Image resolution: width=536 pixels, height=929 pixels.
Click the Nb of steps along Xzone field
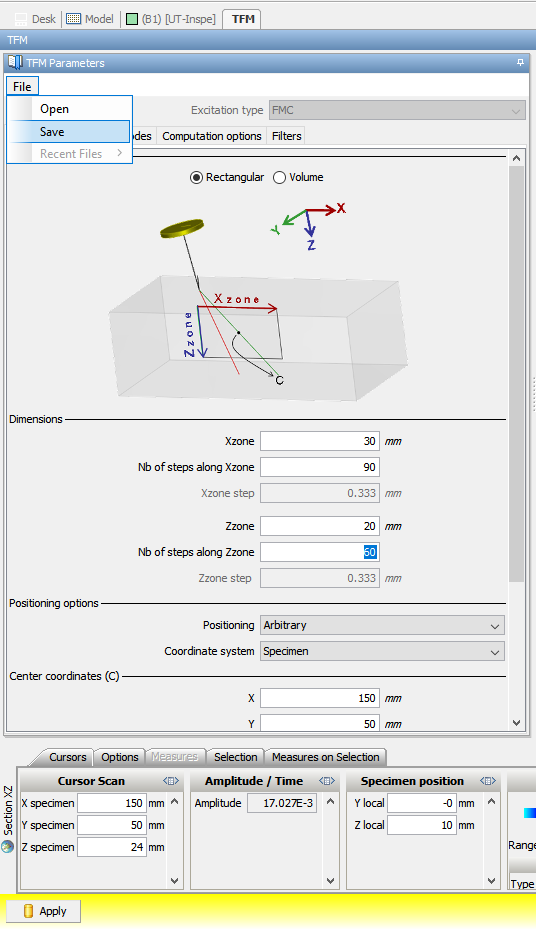pyautogui.click(x=320, y=467)
